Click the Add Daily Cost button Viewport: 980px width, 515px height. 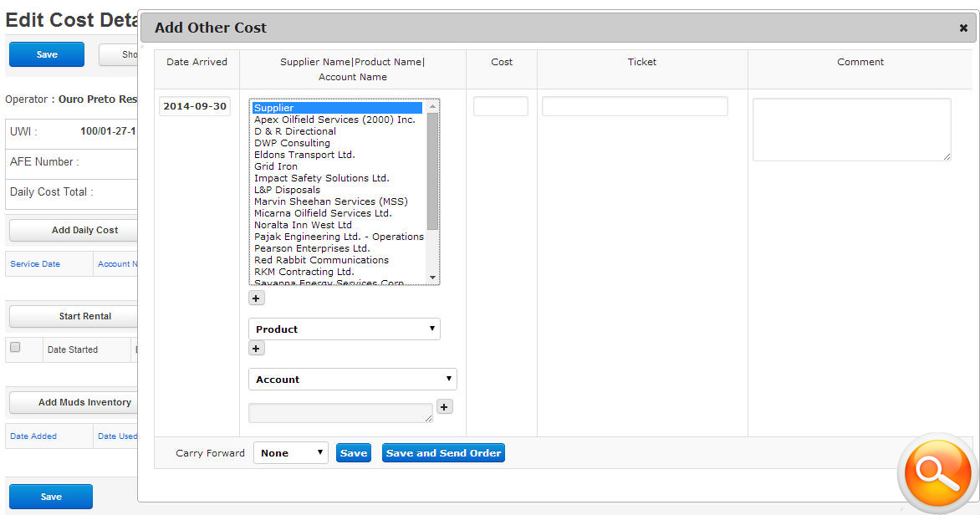pyautogui.click(x=84, y=230)
